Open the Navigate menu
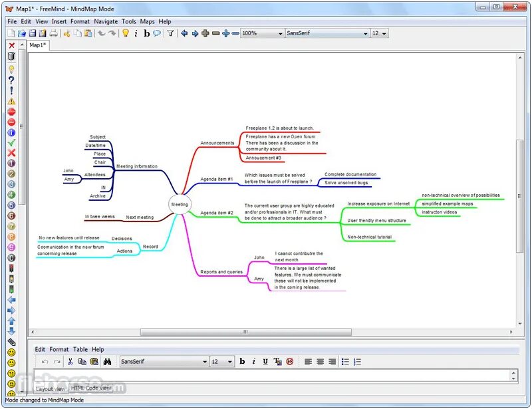Viewport: 532px width, 409px height. click(106, 21)
